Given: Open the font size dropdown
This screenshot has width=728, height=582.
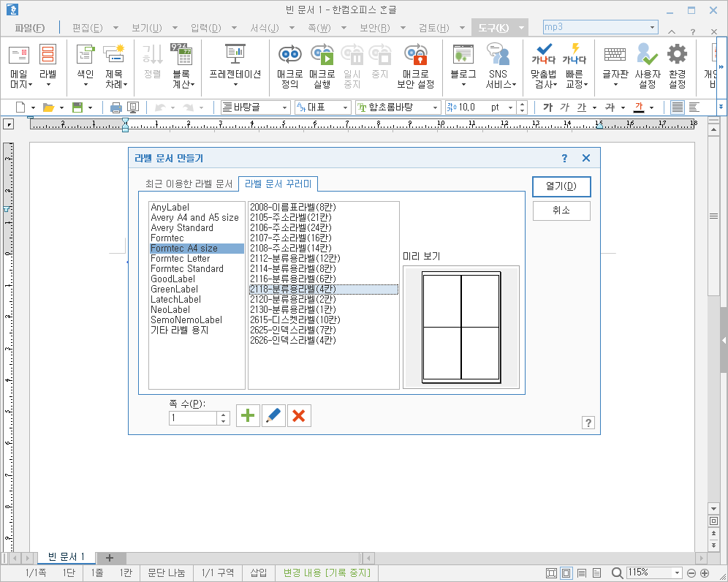Looking at the screenshot, I should coord(511,107).
